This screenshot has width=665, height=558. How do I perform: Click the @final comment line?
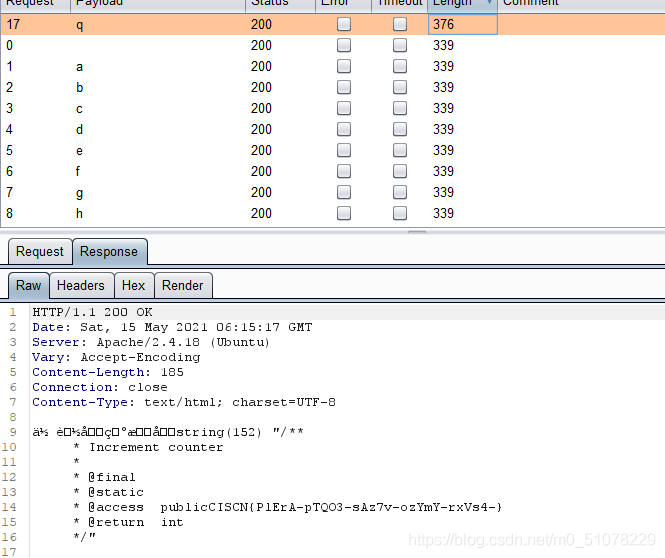tap(104, 477)
